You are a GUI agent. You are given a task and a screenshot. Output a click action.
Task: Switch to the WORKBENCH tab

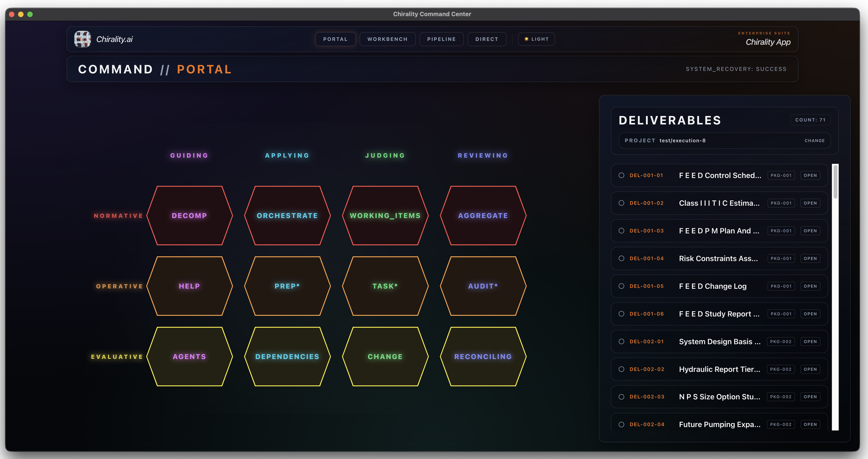pyautogui.click(x=387, y=39)
